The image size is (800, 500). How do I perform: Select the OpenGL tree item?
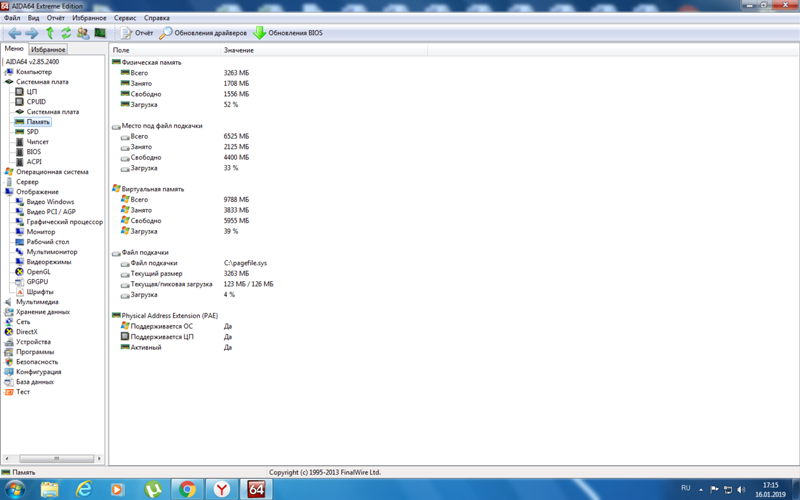pos(39,272)
